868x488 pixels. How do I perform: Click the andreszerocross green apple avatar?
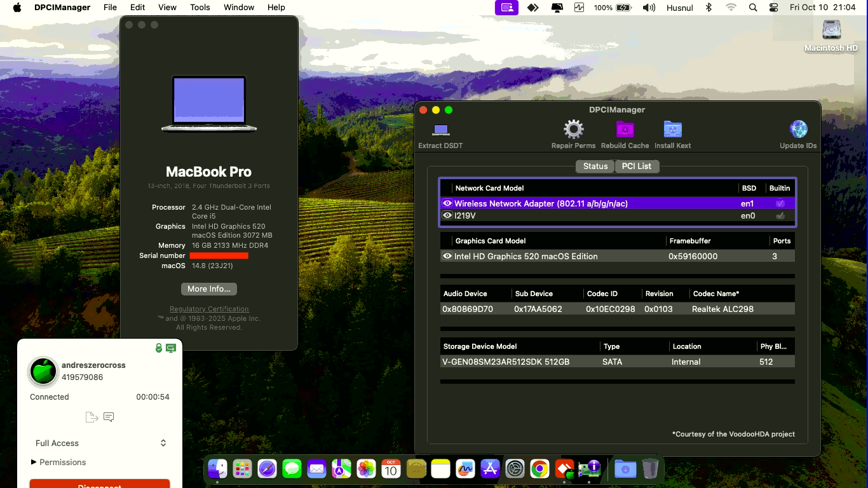pyautogui.click(x=43, y=371)
